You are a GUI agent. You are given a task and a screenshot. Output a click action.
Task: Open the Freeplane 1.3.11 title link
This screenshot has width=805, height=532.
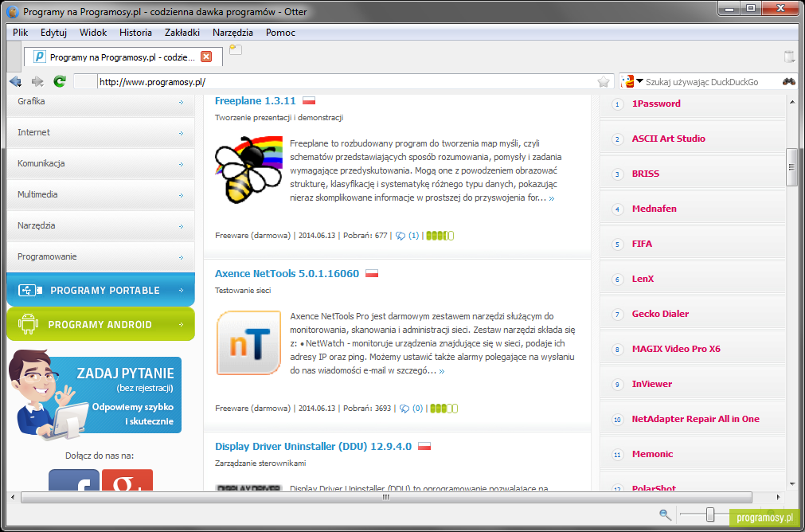[x=256, y=100]
